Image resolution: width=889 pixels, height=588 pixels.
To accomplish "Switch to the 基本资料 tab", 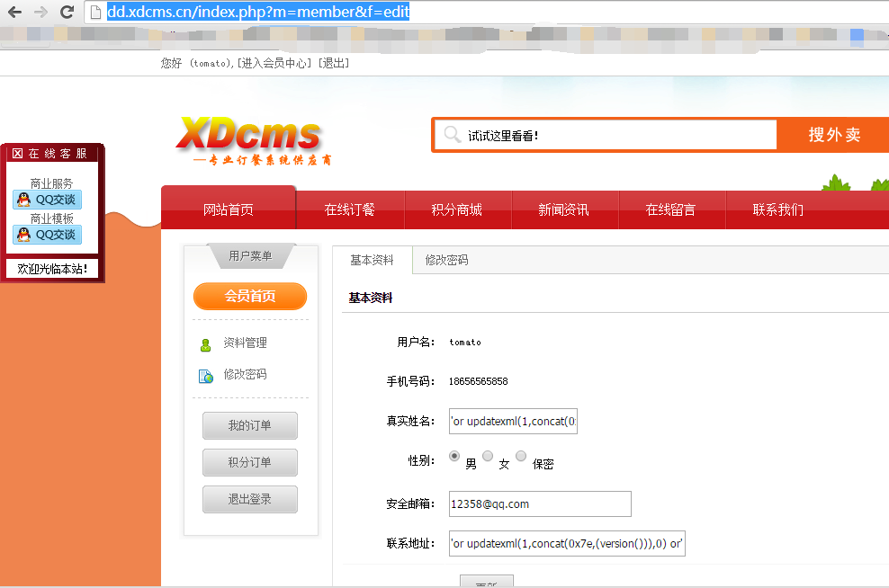I will (372, 260).
